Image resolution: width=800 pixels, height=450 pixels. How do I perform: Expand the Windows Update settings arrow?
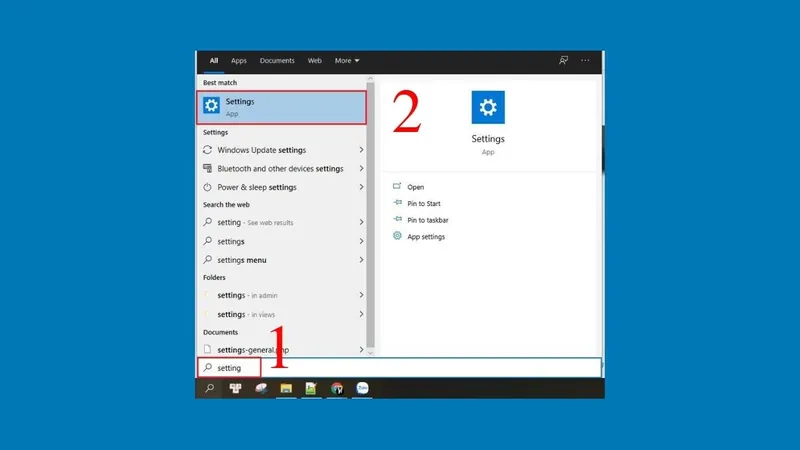point(361,151)
